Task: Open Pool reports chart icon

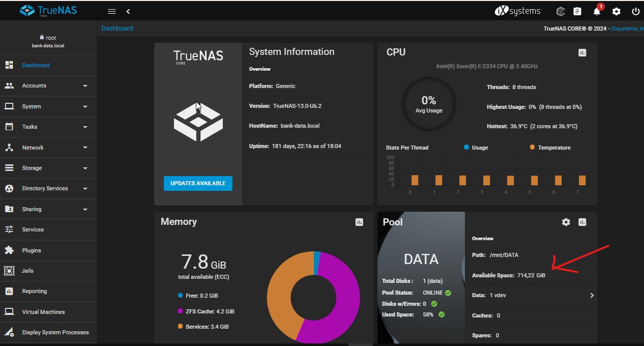Action: coord(582,222)
